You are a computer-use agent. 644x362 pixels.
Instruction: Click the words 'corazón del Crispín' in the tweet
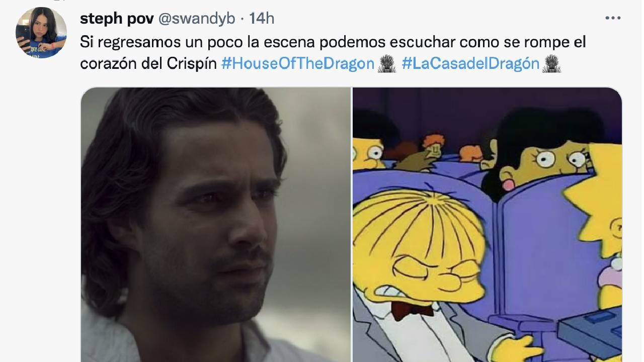point(148,64)
